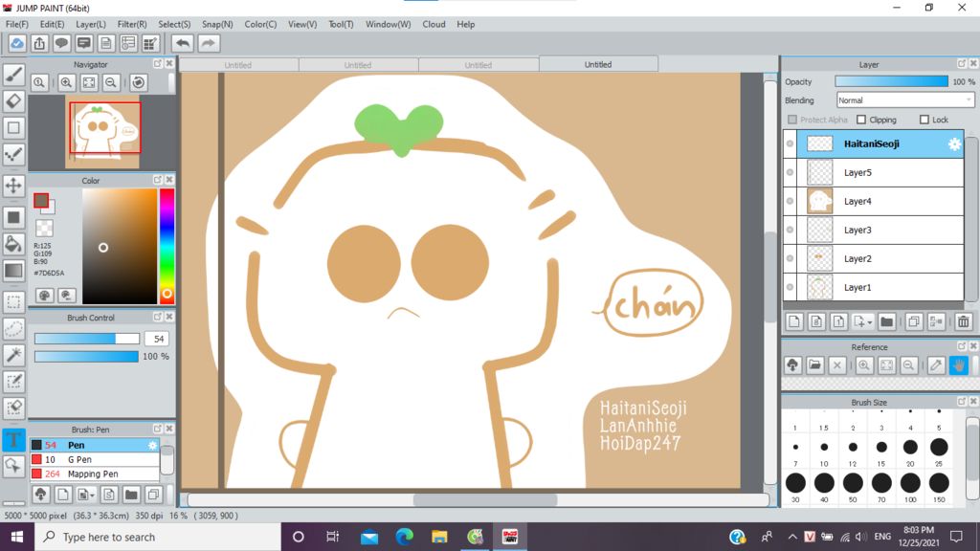
Task: Zoom out using the Navigator magnifier minus
Action: tap(111, 82)
